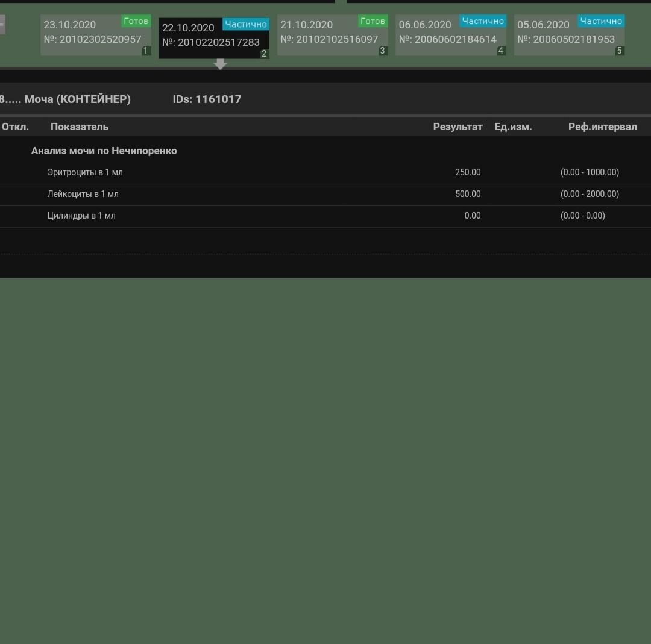The image size is (651, 644).
Task: Click the 'Результат' column header
Action: click(458, 127)
